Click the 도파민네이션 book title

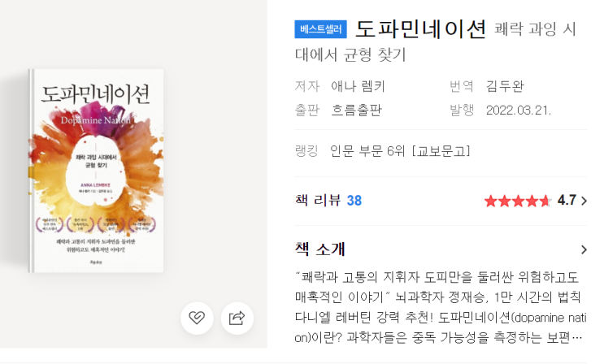pyautogui.click(x=420, y=29)
